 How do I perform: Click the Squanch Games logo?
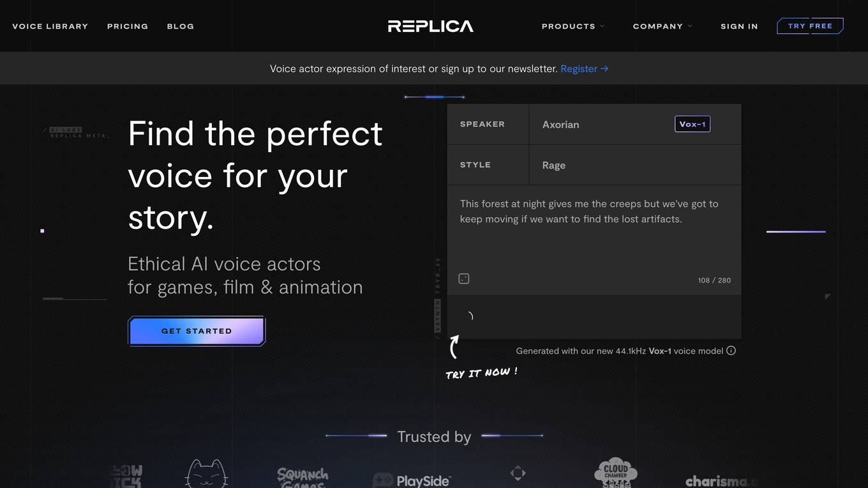[x=303, y=477]
